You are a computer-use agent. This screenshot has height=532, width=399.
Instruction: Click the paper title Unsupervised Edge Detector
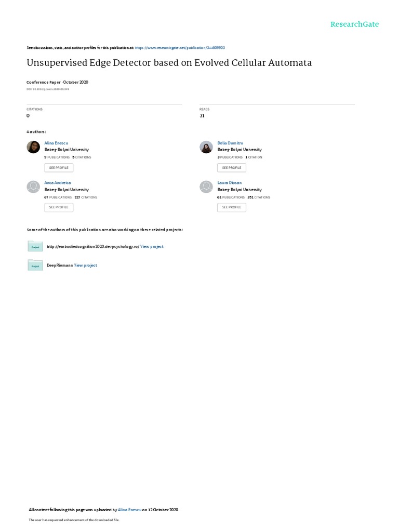pos(169,63)
